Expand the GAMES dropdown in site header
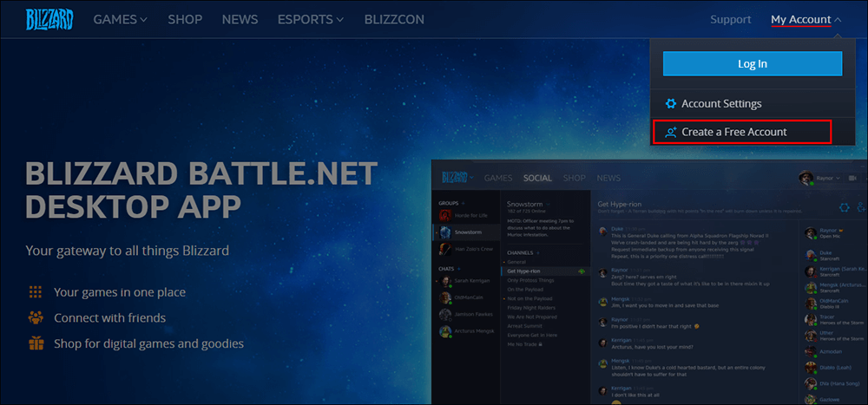This screenshot has height=405, width=868. tap(120, 20)
